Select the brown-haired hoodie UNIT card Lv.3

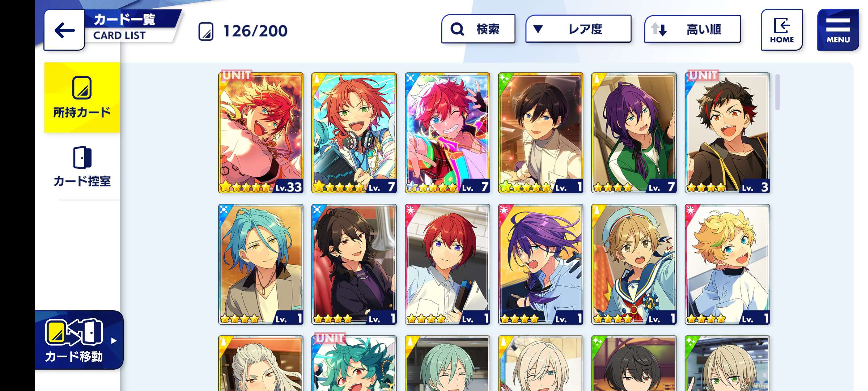pos(727,133)
